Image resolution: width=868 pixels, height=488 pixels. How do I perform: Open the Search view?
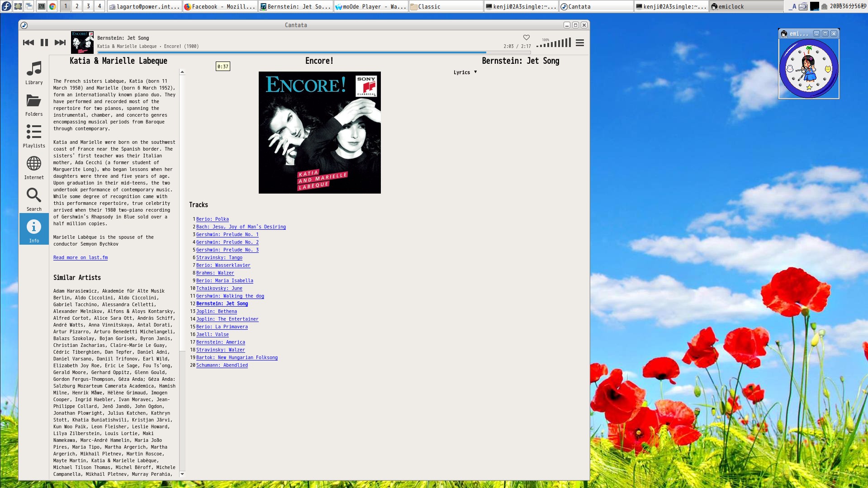34,199
